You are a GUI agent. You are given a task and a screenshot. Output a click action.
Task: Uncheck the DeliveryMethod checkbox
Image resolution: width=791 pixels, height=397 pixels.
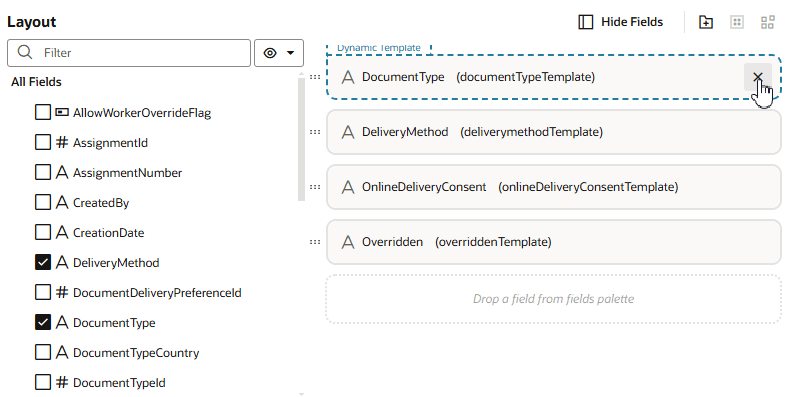[x=43, y=263]
